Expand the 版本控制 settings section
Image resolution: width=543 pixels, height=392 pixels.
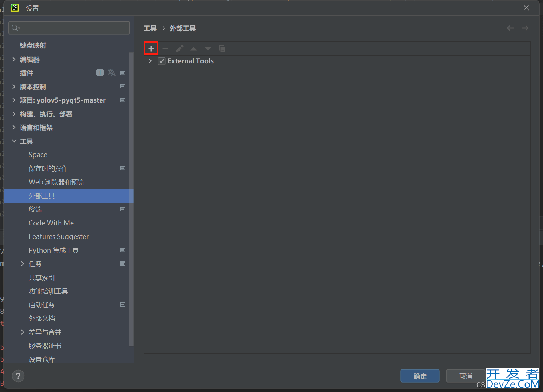pyautogui.click(x=14, y=87)
